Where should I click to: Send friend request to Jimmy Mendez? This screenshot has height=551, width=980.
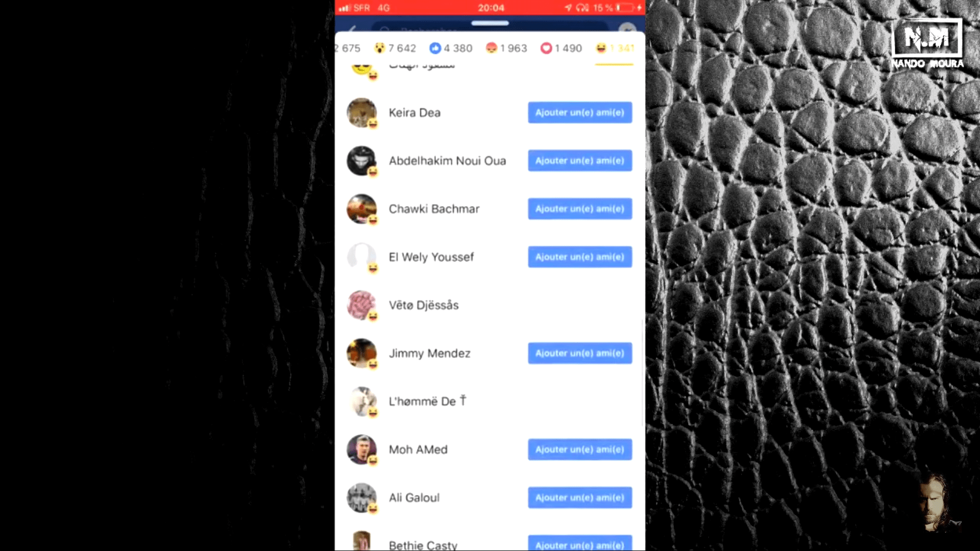click(580, 353)
